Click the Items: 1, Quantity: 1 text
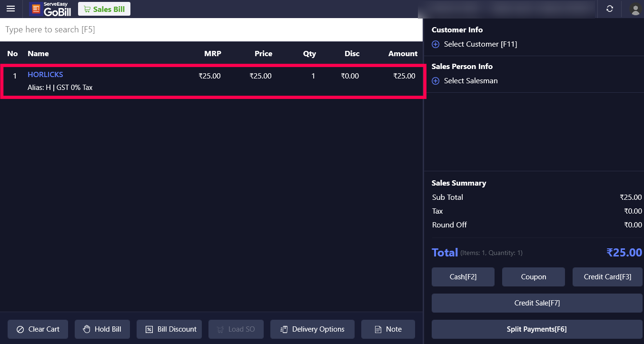This screenshot has width=644, height=344. pos(491,253)
